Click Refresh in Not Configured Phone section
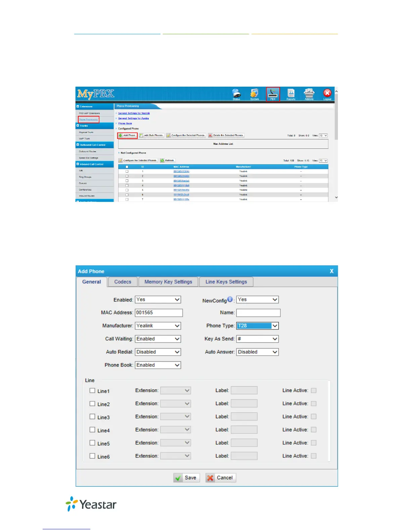Screen dimensions: 411x532 click(168, 161)
